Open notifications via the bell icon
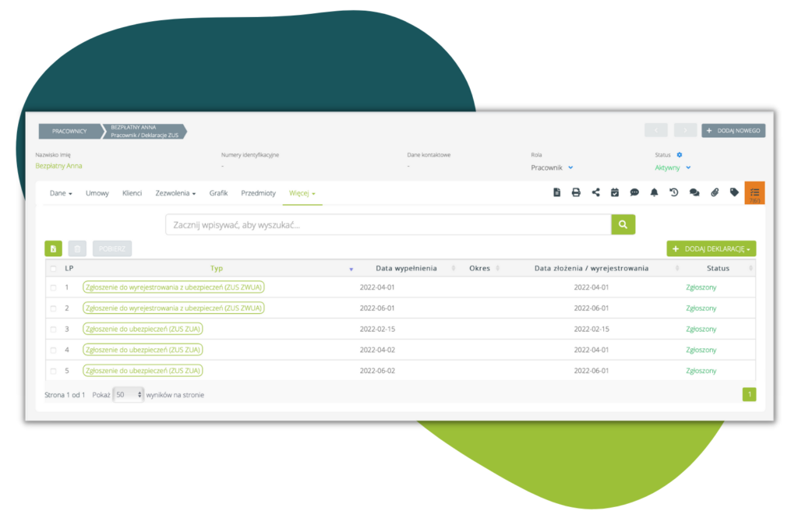798x532 pixels. (655, 192)
